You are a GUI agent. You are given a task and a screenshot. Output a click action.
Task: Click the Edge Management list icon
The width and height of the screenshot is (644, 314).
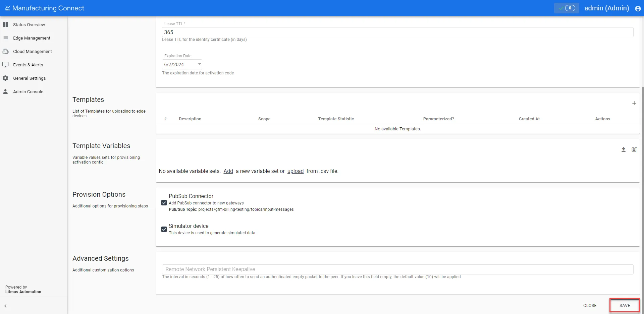coord(5,38)
